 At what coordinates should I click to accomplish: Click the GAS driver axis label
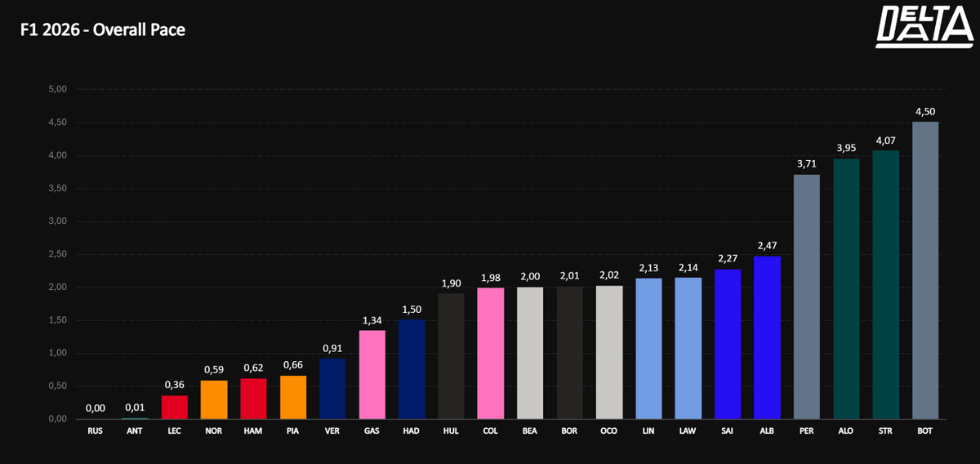point(372,430)
